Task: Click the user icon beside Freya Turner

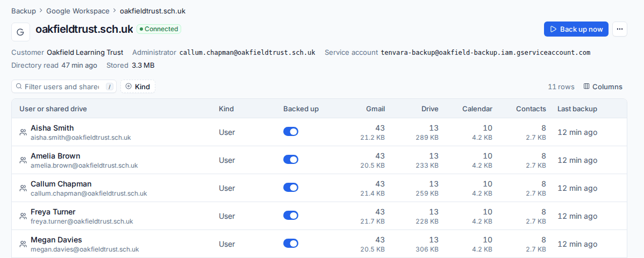Action: (23, 216)
